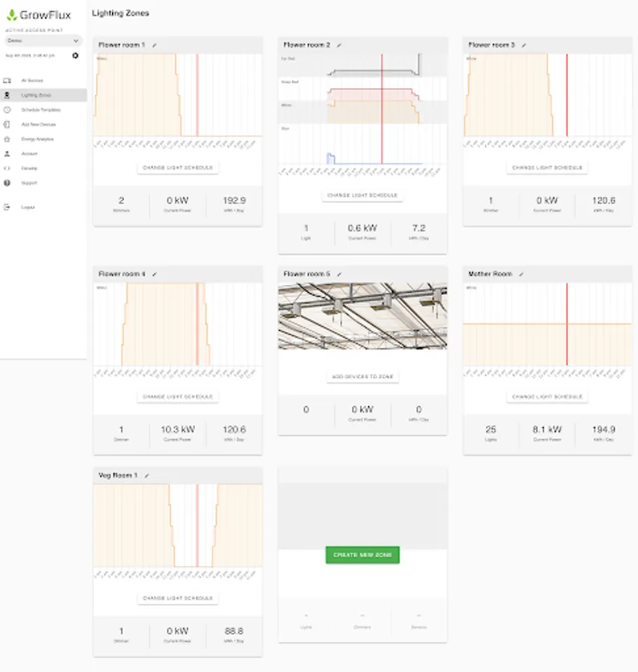Click the Mother Room card title

tap(490, 274)
